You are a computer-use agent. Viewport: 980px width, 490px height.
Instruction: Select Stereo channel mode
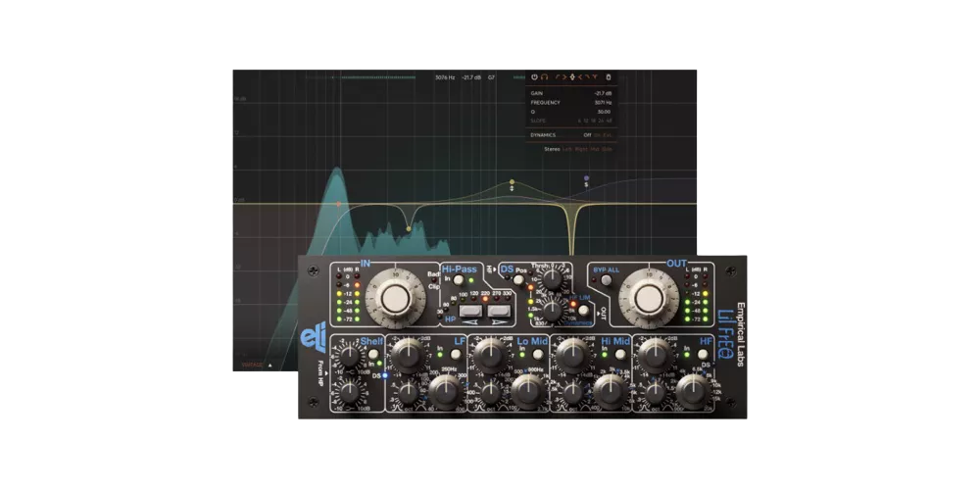coord(553,149)
